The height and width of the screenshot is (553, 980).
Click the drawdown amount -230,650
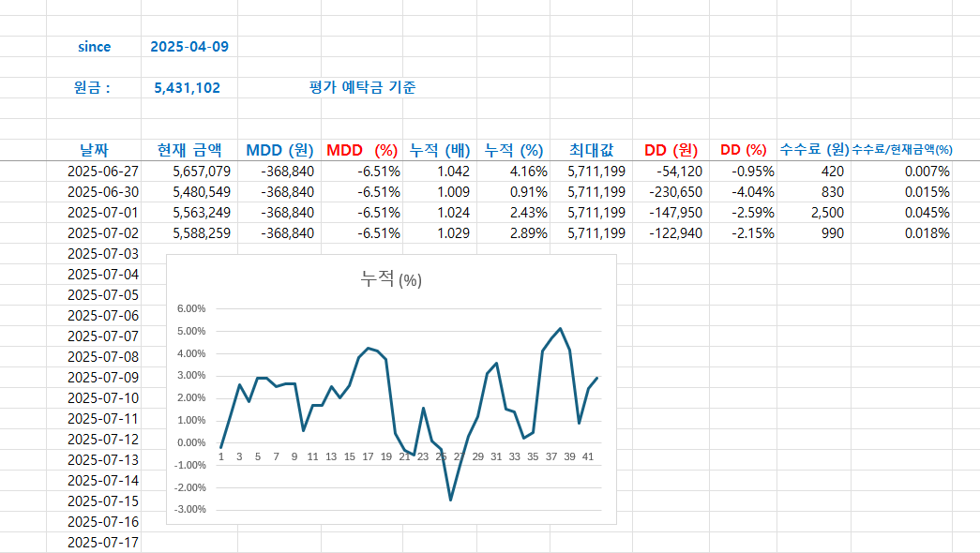coord(675,192)
